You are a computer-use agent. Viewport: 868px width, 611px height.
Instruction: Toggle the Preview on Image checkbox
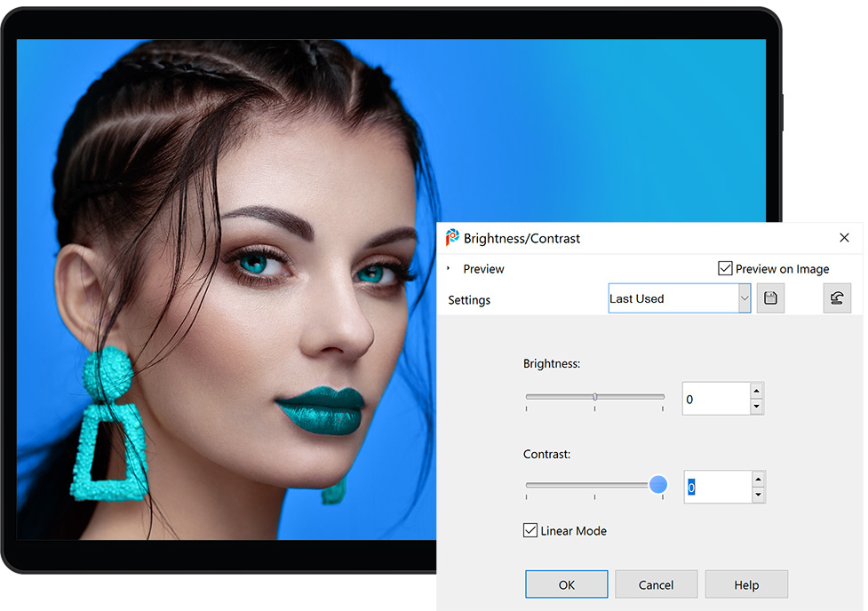pos(725,268)
